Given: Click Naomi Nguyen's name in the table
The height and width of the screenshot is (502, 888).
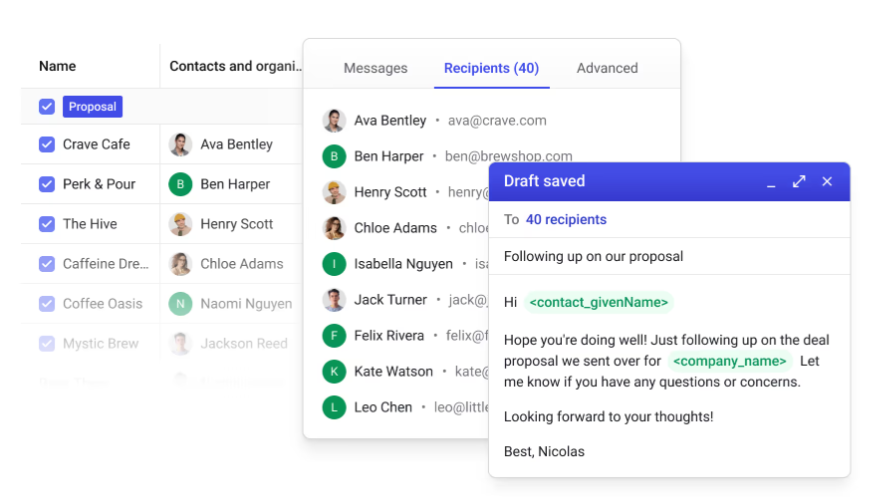Looking at the screenshot, I should coord(246,304).
